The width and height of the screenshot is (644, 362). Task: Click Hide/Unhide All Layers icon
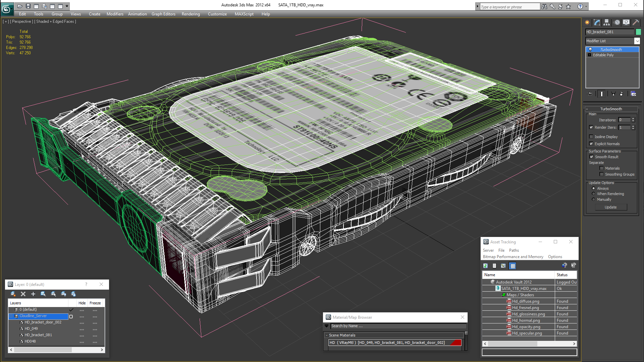pyautogui.click(x=63, y=294)
